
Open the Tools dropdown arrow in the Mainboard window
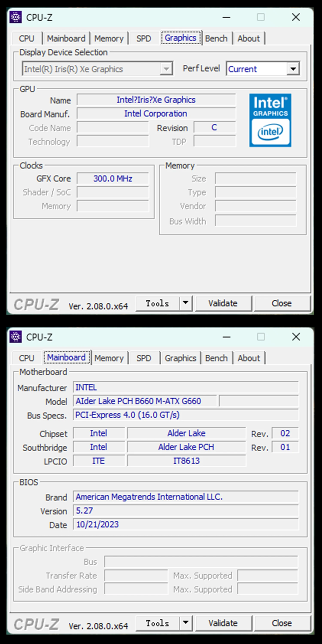185,622
